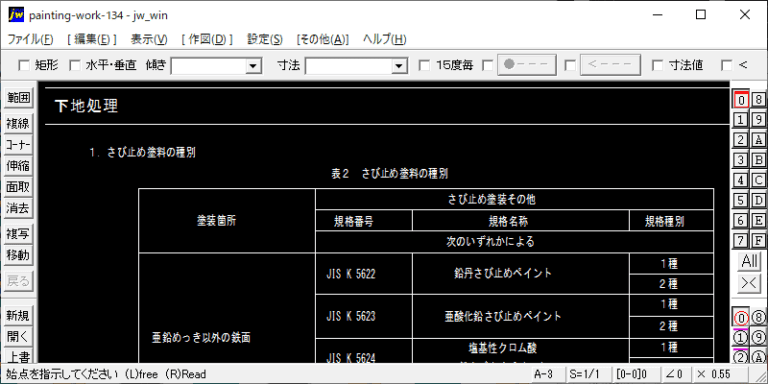Click the JIS K 5622 table cell

[x=364, y=274]
